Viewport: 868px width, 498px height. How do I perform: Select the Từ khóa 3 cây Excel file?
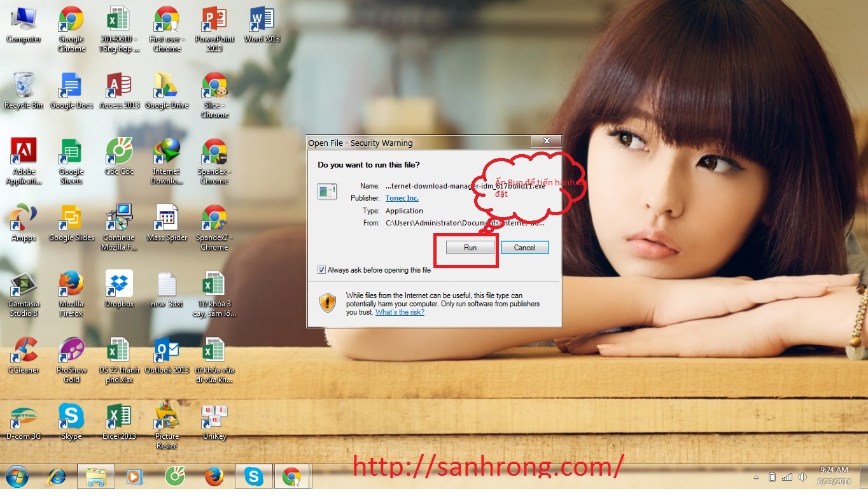tap(214, 294)
